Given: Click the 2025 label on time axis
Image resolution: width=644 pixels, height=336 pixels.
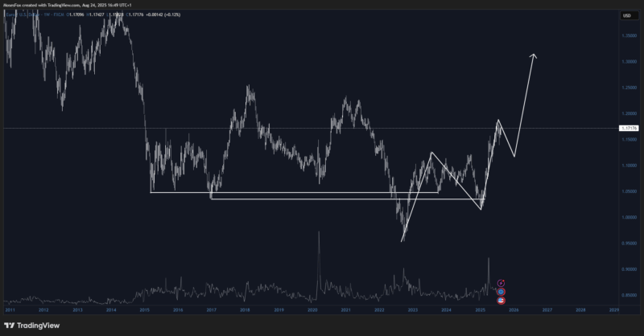Looking at the screenshot, I should [480, 309].
